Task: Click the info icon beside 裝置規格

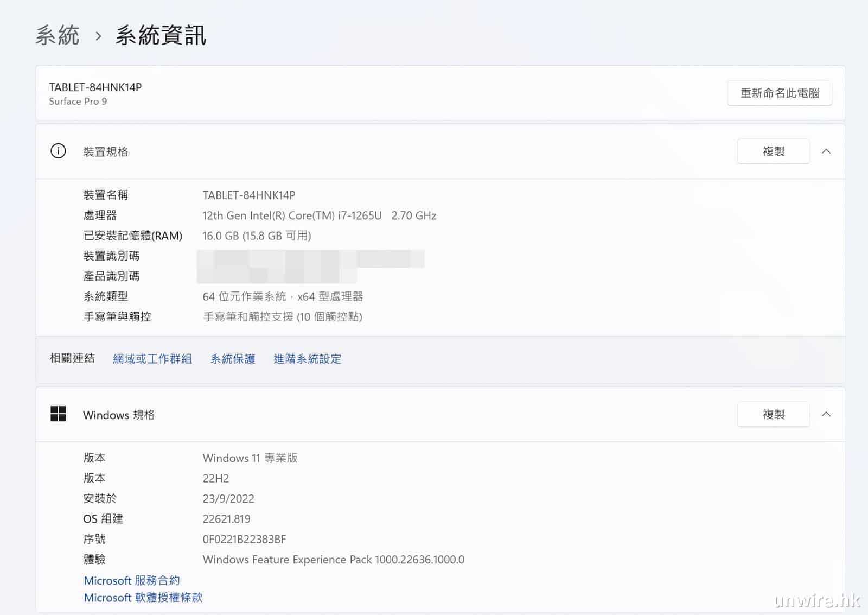Action: point(58,151)
